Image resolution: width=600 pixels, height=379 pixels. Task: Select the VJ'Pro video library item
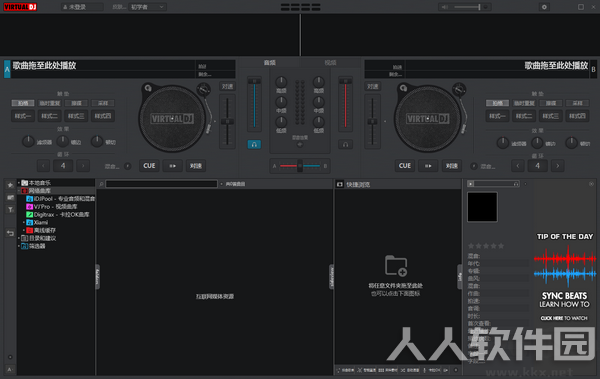coord(55,207)
